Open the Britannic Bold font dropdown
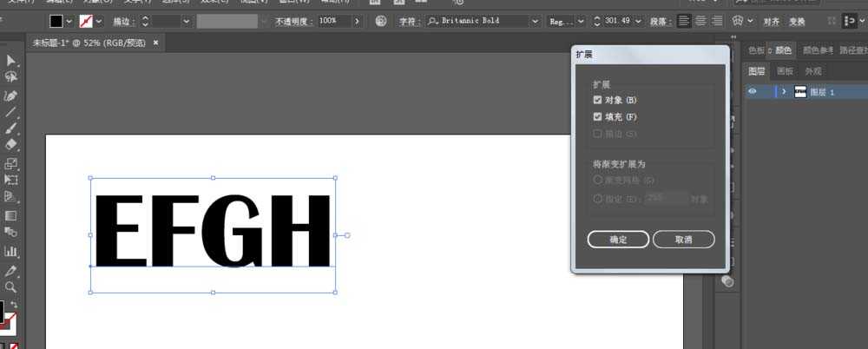This screenshot has width=868, height=349. click(x=535, y=21)
